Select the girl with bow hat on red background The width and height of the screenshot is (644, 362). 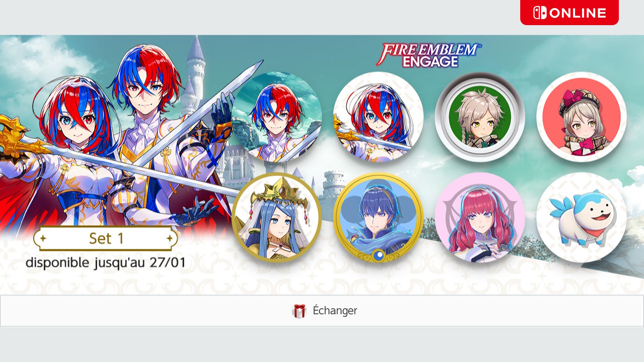582,117
